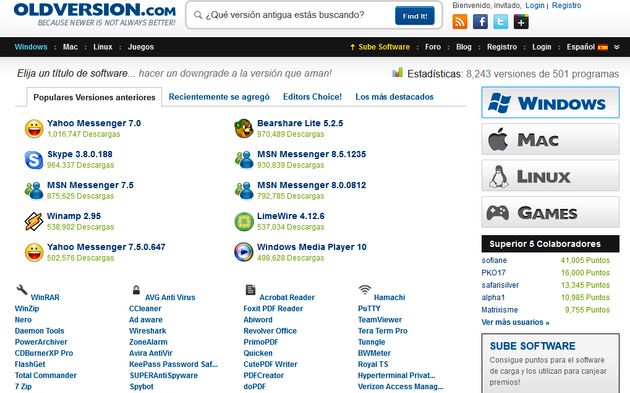Click the large Mac platform button
Viewport: 630px width, 393px height.
pyautogui.click(x=550, y=139)
